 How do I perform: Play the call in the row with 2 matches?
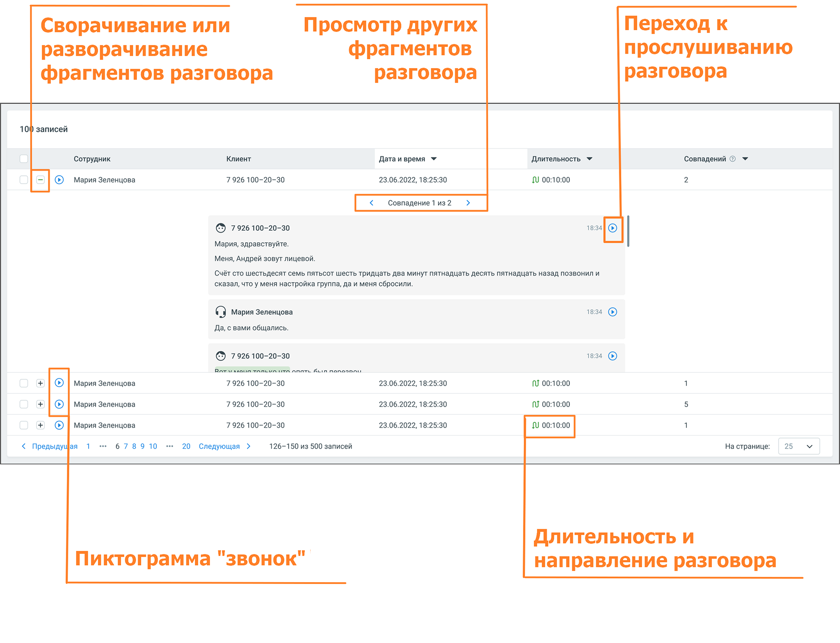59,180
